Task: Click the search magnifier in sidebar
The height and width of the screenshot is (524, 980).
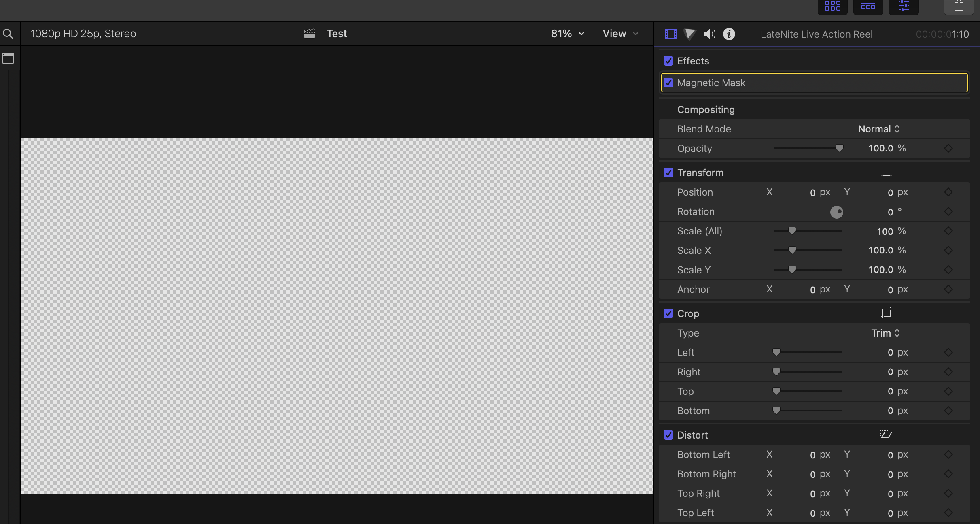Action: tap(8, 34)
